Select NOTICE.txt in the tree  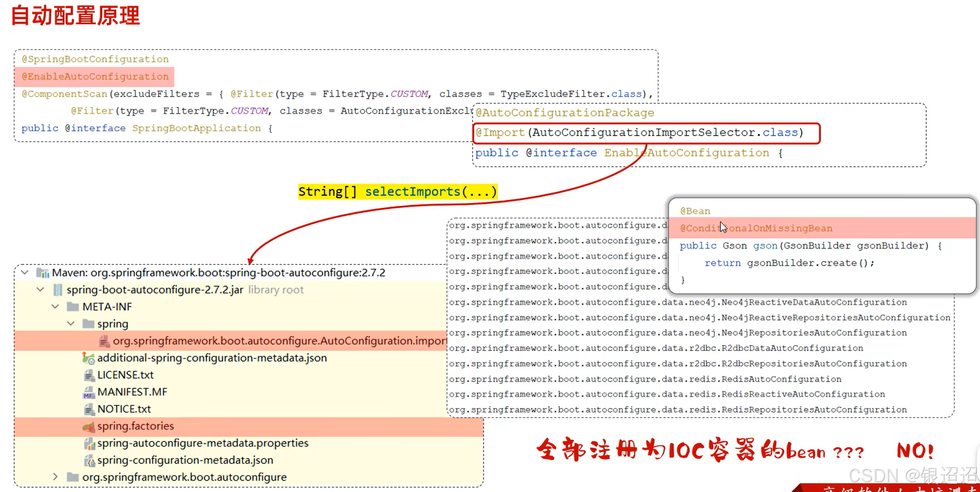coord(124,409)
